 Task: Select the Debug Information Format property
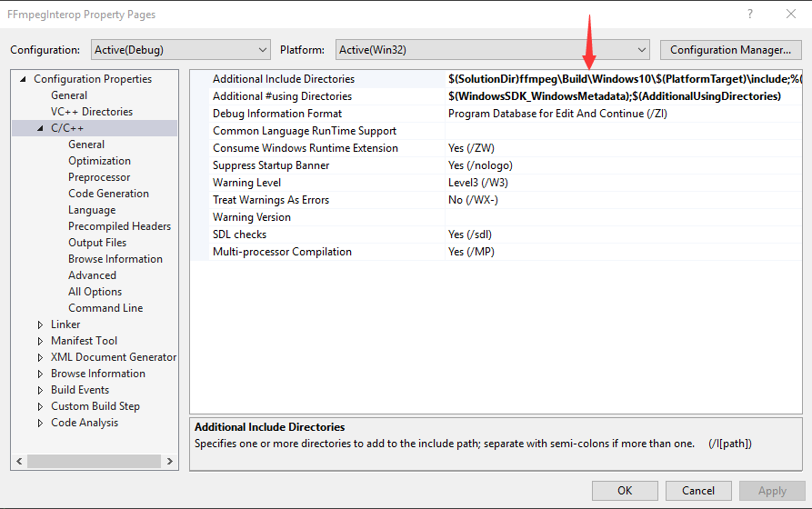[x=277, y=114]
